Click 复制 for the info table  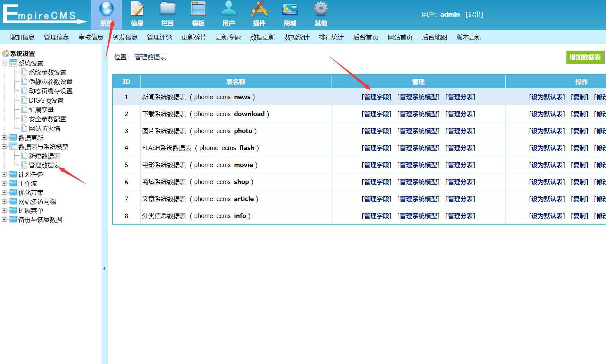(580, 216)
